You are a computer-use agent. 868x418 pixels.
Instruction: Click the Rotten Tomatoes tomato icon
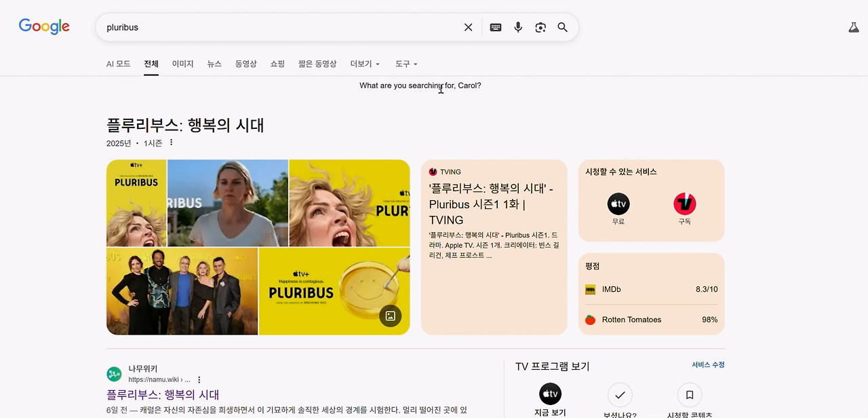click(x=590, y=320)
